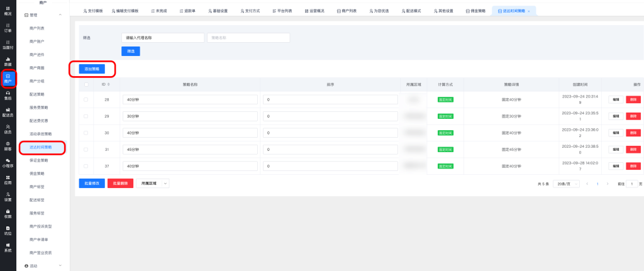Screen dimensions: 644x271
Task: Tick the checkbox for row ID 28
Action: (86, 99)
